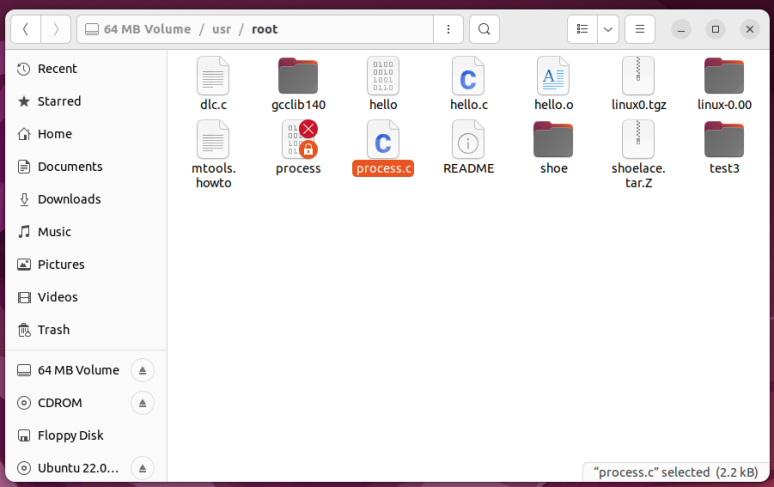Click the linux-0.00 name label
This screenshot has width=774, height=487.
point(724,105)
